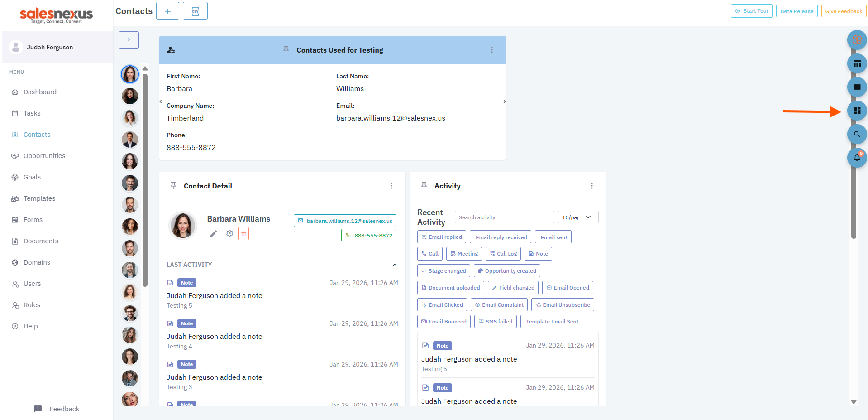Toggle the pin on Contact Detail panel

coord(173,186)
